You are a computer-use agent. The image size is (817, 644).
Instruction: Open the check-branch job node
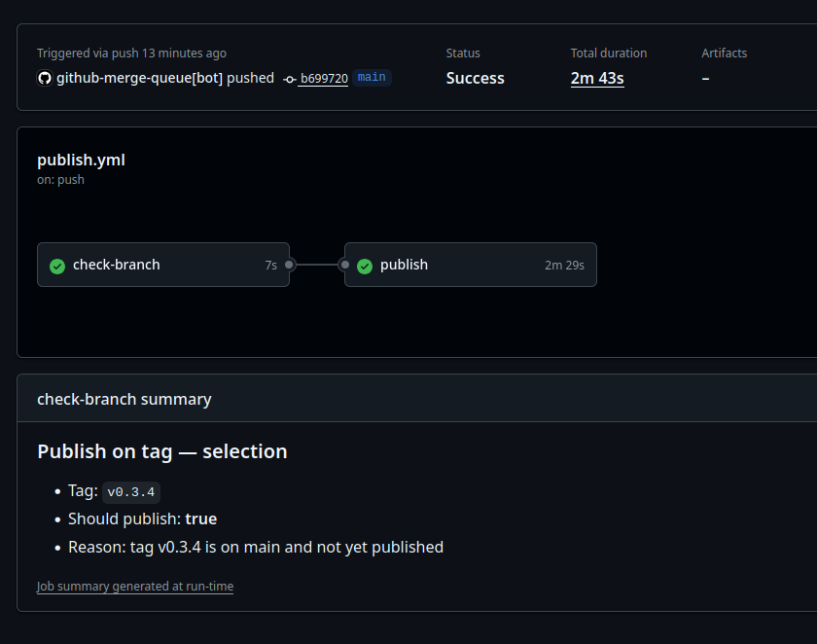[x=163, y=265]
